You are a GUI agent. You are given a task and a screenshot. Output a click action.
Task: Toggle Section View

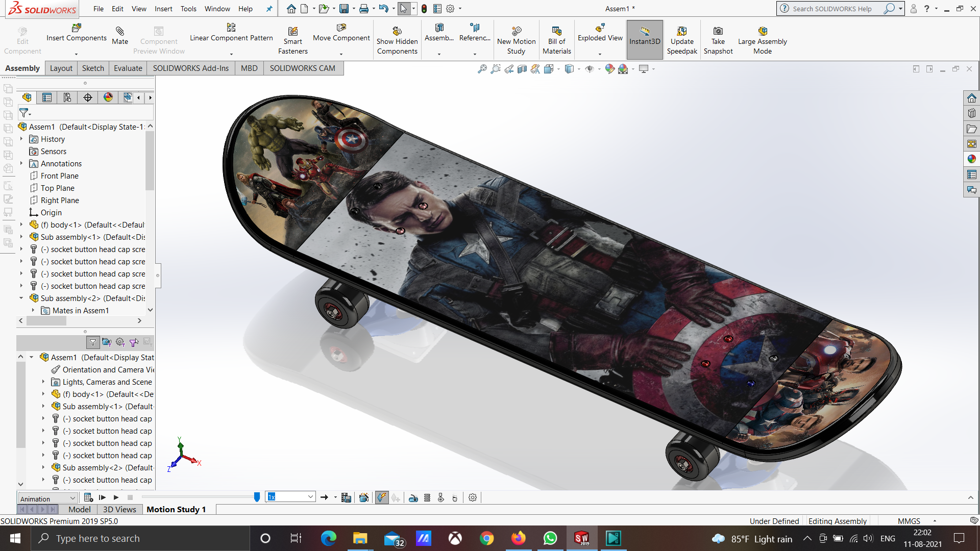(522, 69)
